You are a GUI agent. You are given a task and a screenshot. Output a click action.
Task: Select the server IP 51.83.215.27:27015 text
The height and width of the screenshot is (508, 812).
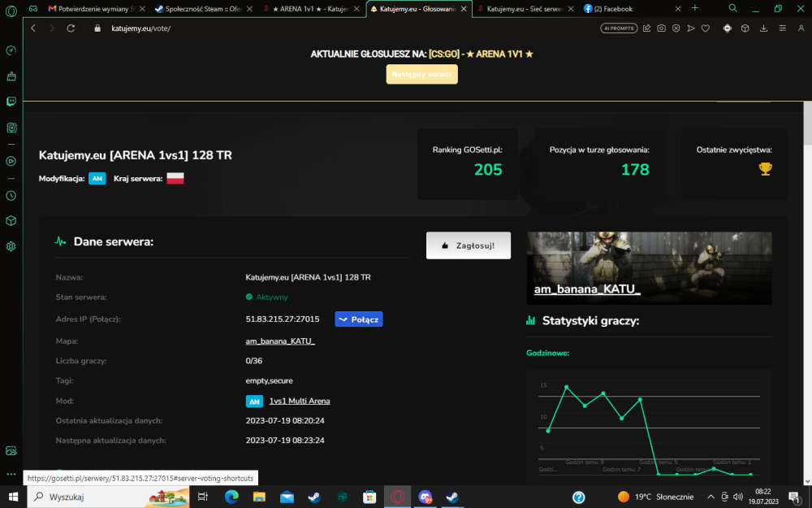pos(283,319)
